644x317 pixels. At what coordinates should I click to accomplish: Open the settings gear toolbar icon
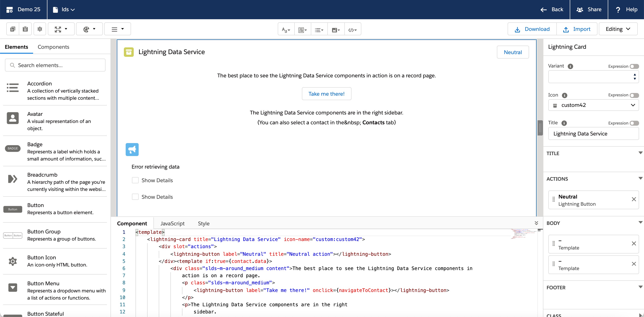[40, 29]
